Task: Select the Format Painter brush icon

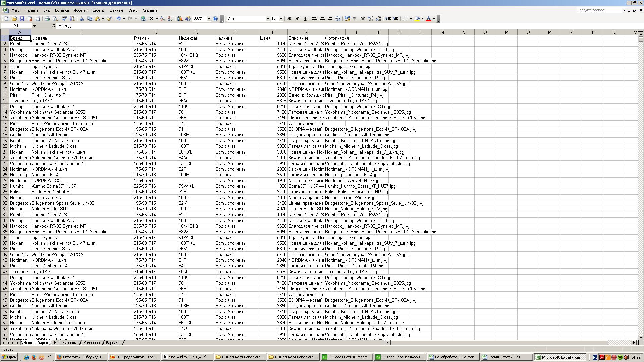Action: [x=109, y=19]
